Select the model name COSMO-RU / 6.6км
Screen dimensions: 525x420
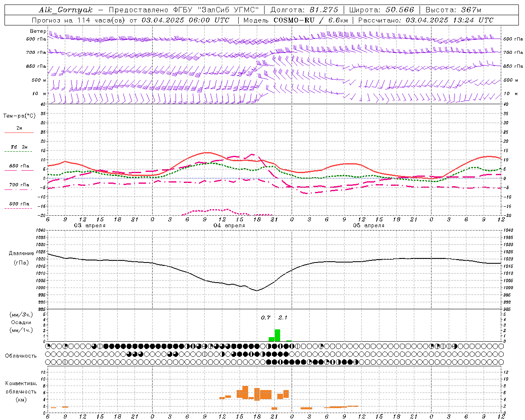[310, 20]
